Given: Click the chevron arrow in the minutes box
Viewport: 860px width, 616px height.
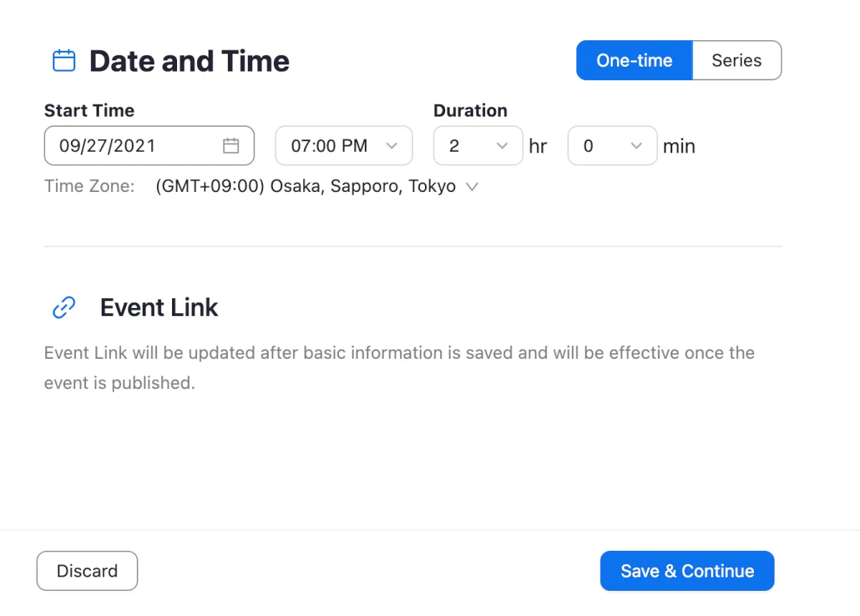Looking at the screenshot, I should tap(636, 146).
